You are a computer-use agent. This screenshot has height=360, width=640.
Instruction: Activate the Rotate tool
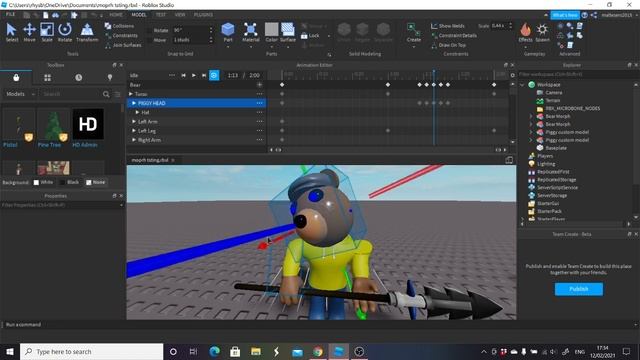click(64, 32)
